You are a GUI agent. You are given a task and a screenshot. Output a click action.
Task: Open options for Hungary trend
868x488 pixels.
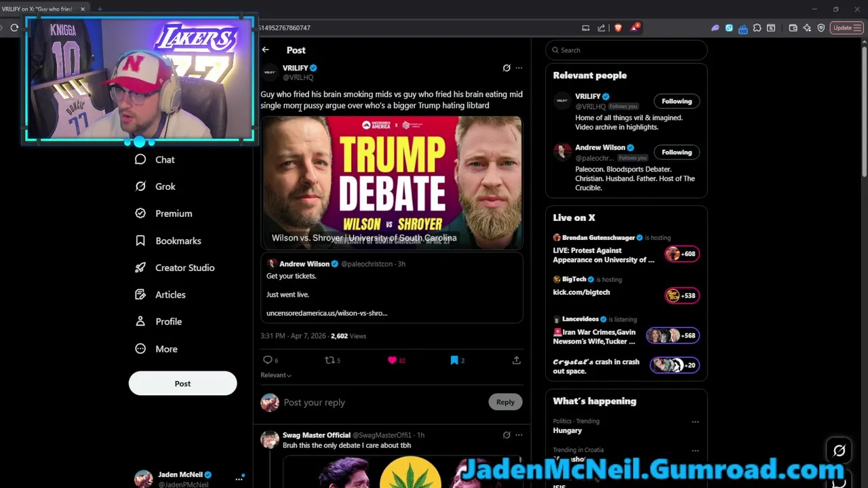pos(695,422)
